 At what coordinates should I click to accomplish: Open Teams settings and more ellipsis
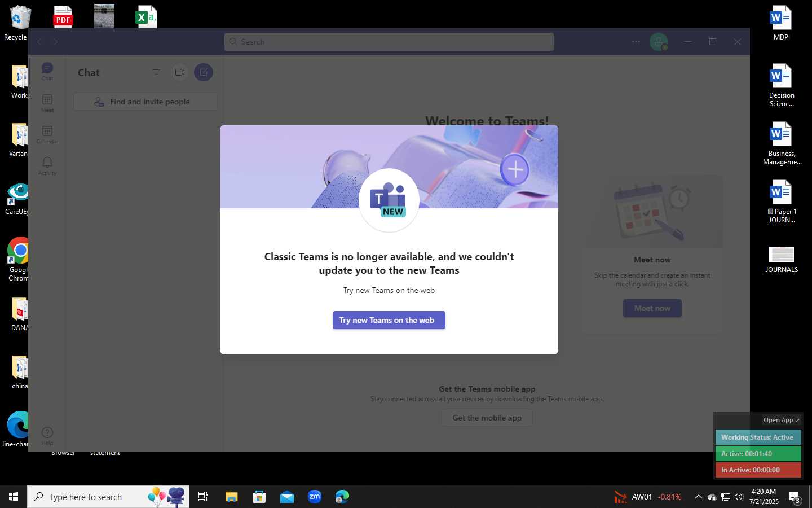[x=636, y=42]
